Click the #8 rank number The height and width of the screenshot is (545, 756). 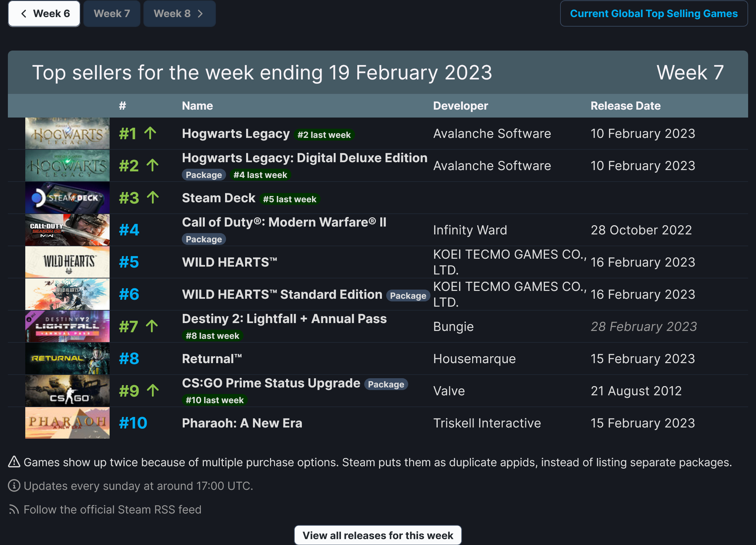tap(129, 359)
